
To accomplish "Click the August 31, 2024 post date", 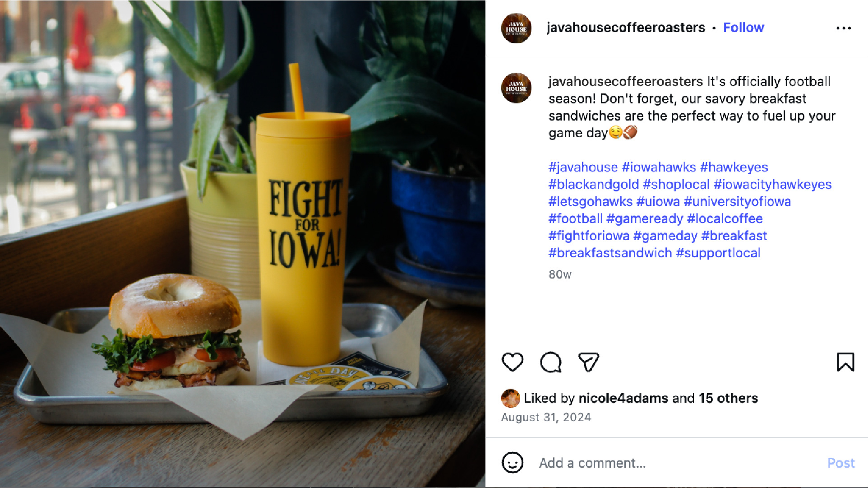I will point(546,417).
